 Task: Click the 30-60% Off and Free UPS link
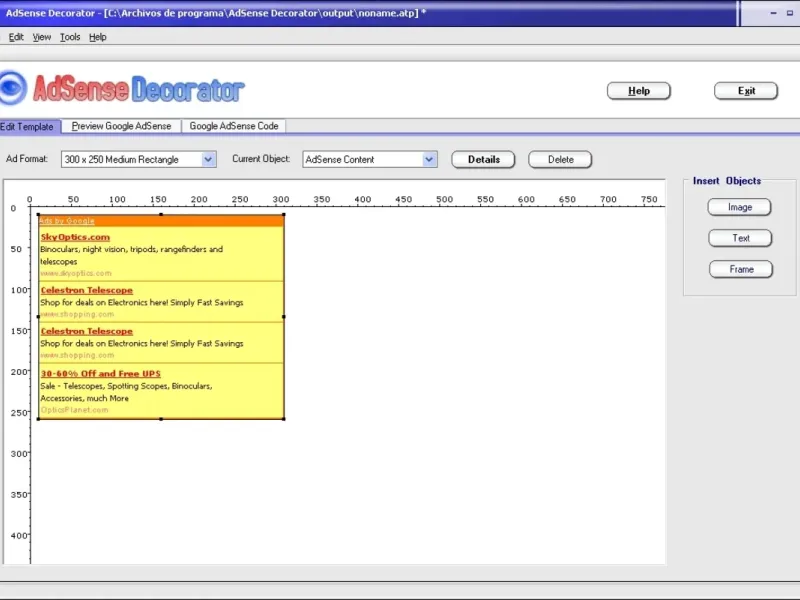[101, 373]
